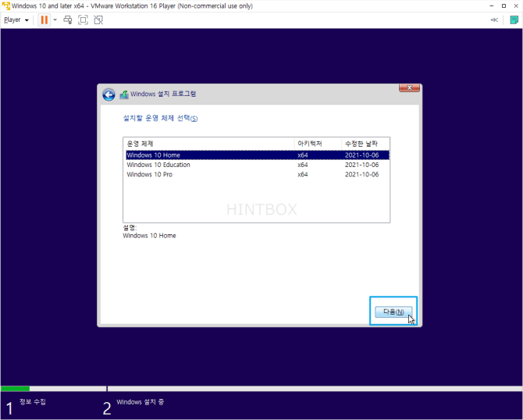
Task: Select Windows 10 Education row
Action: point(258,165)
